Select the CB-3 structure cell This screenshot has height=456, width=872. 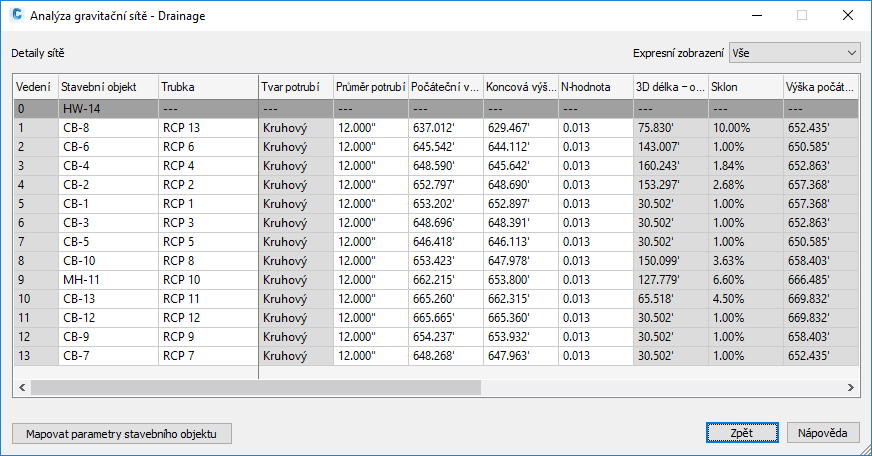[x=108, y=222]
